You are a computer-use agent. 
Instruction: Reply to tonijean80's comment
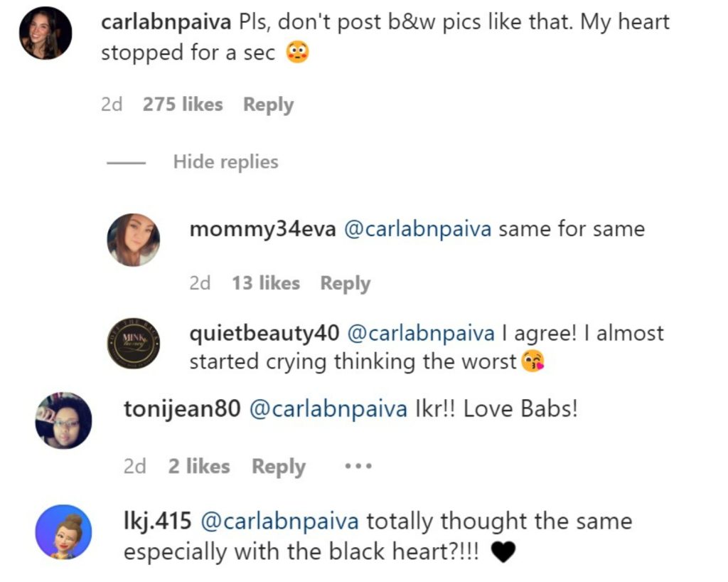click(278, 467)
